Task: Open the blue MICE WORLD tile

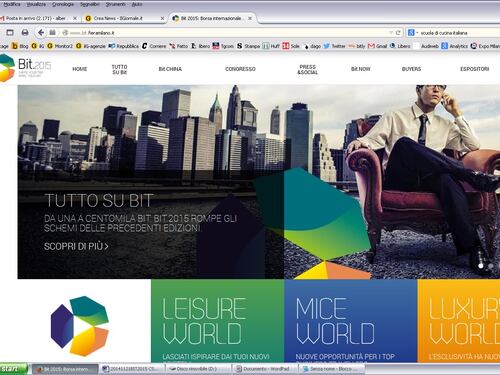Action: [351, 321]
